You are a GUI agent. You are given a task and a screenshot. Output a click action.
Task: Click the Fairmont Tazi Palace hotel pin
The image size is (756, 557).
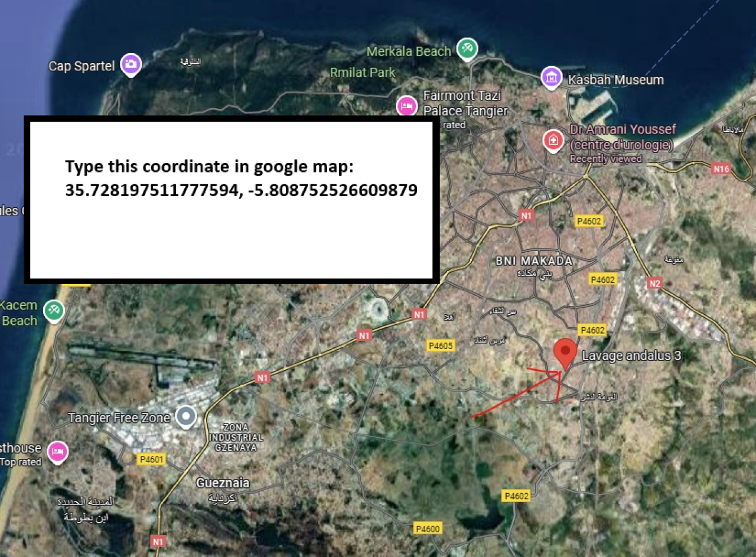[406, 106]
